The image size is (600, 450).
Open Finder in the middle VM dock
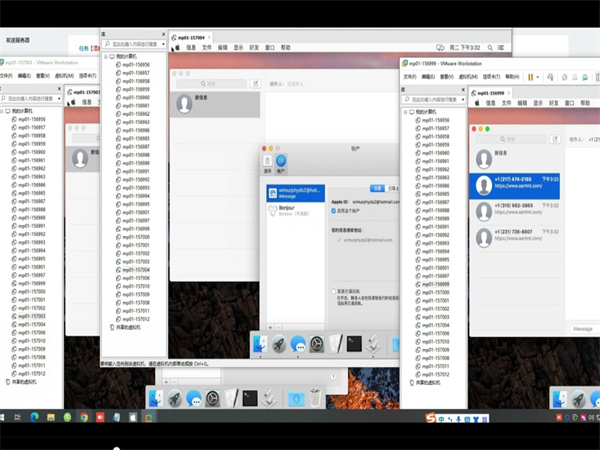tap(260, 344)
